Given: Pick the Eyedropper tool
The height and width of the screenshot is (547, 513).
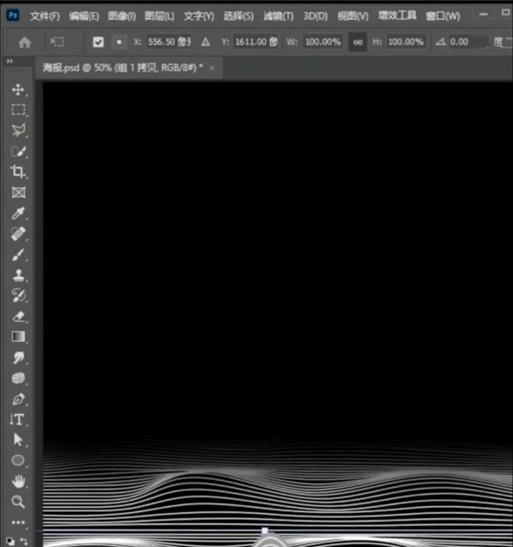Looking at the screenshot, I should coord(18,213).
